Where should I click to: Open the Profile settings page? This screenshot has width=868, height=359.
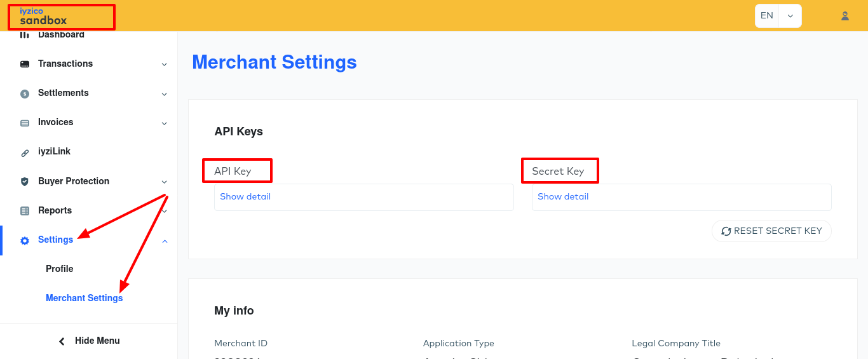pyautogui.click(x=60, y=269)
